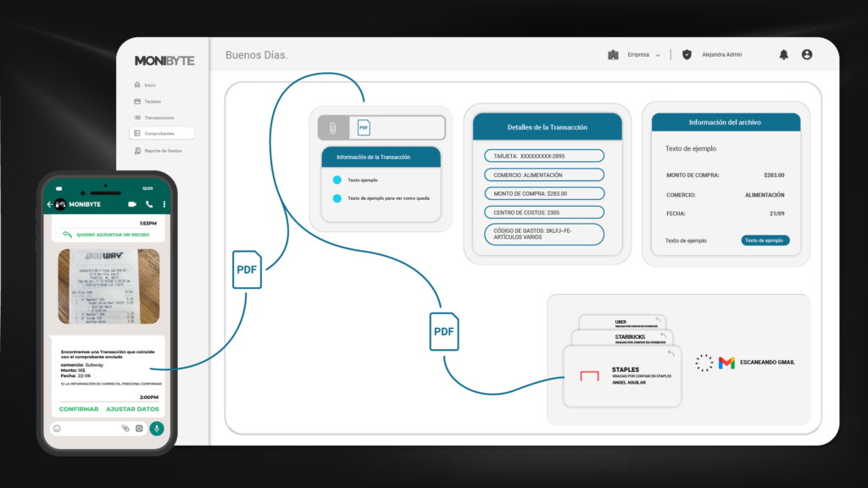Go to Reporte de Gastos in sidebar
868x488 pixels.
point(162,151)
